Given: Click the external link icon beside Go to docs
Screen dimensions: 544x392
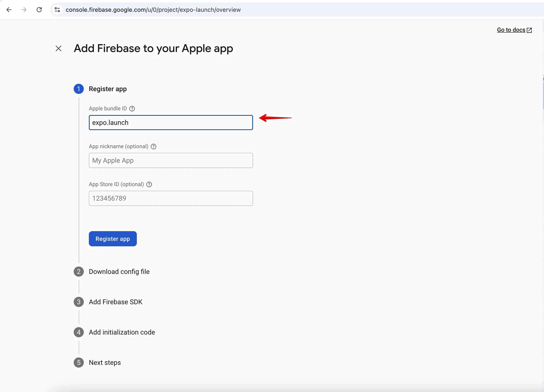Looking at the screenshot, I should (x=529, y=30).
